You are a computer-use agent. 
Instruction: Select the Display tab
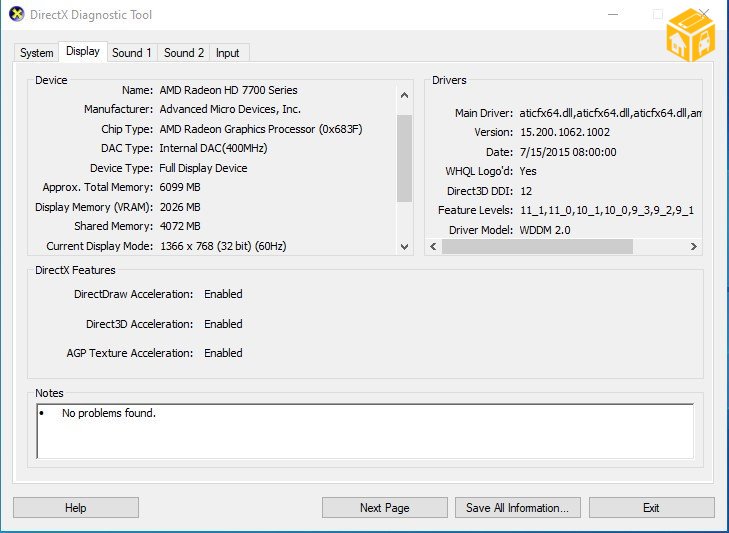83,51
